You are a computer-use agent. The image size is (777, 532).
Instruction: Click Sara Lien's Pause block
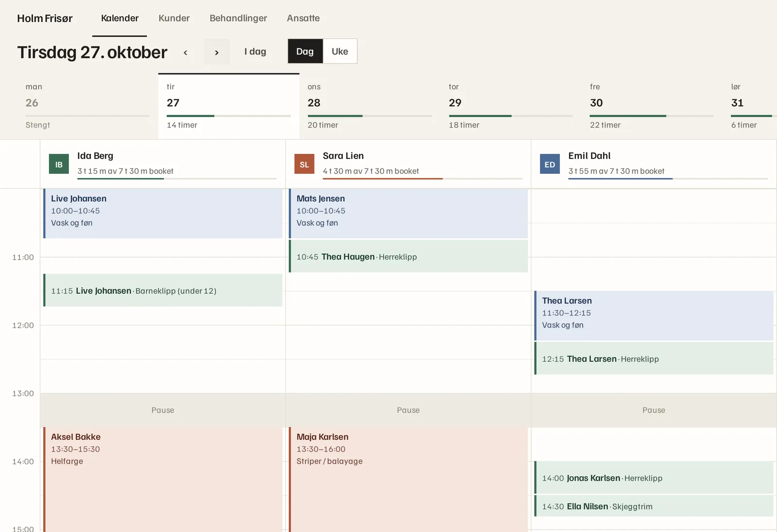[x=408, y=410]
